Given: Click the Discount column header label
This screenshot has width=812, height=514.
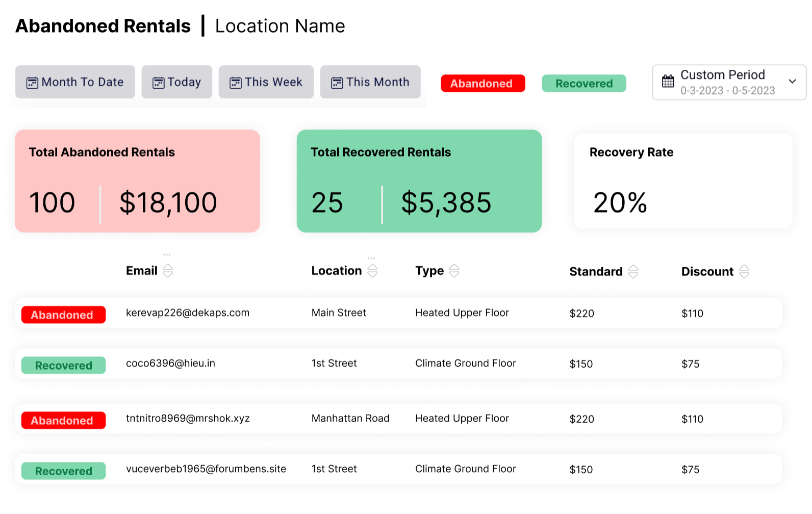Looking at the screenshot, I should tap(707, 272).
